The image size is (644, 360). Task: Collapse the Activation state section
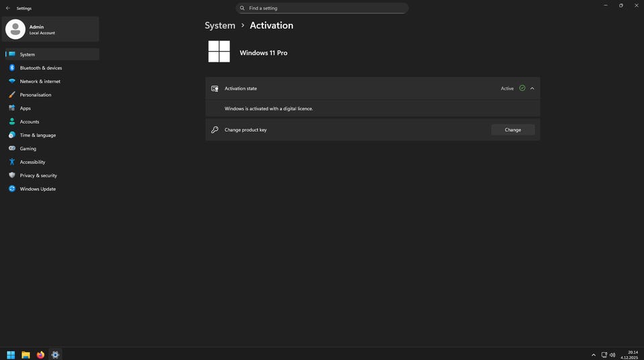pyautogui.click(x=532, y=89)
